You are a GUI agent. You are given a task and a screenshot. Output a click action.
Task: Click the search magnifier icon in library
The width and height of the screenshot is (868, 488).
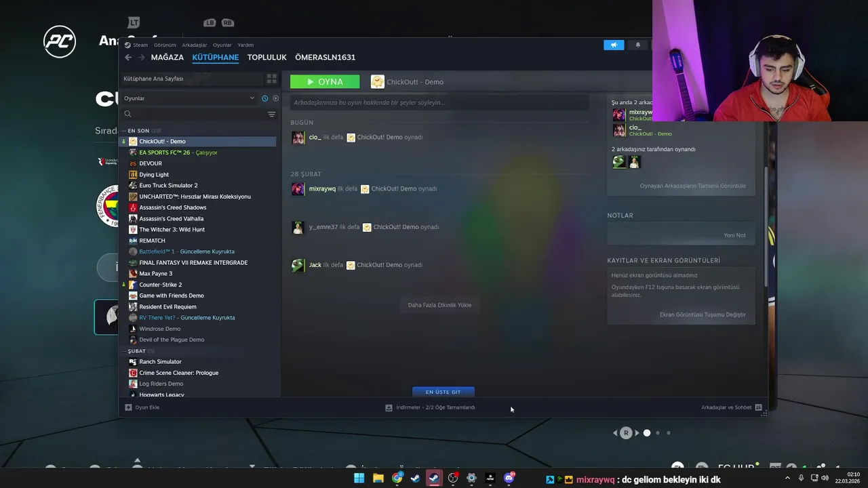click(127, 114)
